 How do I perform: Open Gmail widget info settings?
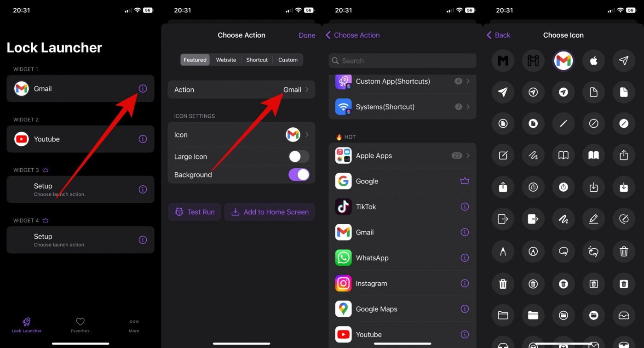(143, 88)
